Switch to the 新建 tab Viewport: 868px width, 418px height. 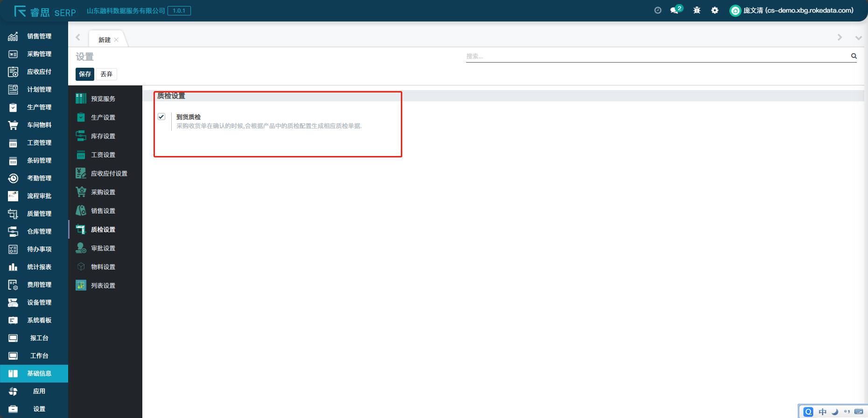104,40
